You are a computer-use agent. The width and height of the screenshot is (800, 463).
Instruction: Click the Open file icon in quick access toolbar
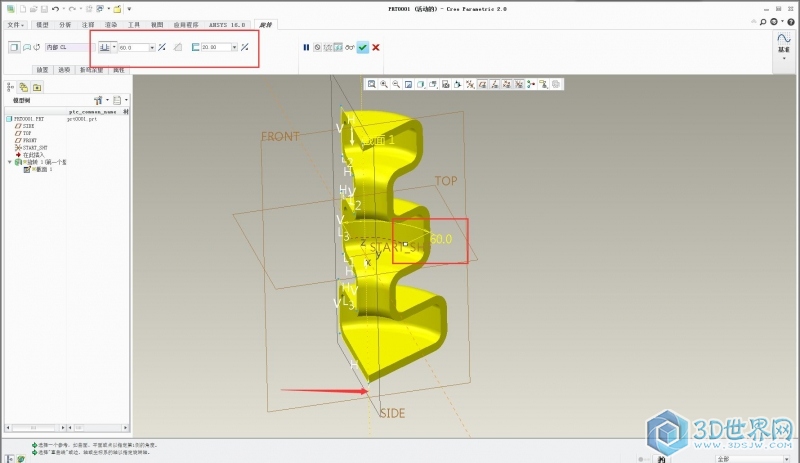pos(34,9)
